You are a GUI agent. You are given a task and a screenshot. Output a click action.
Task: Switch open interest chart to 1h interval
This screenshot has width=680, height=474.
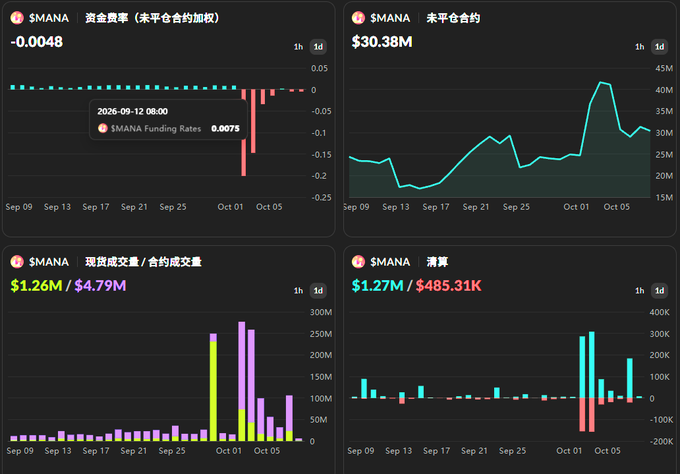click(x=640, y=47)
